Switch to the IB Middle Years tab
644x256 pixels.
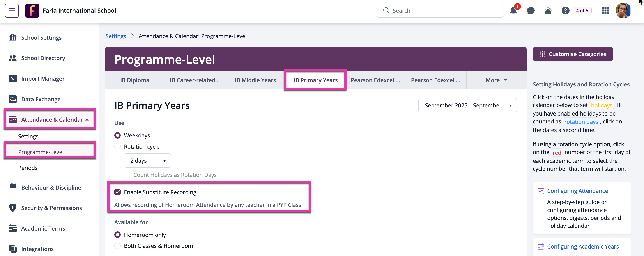point(255,80)
